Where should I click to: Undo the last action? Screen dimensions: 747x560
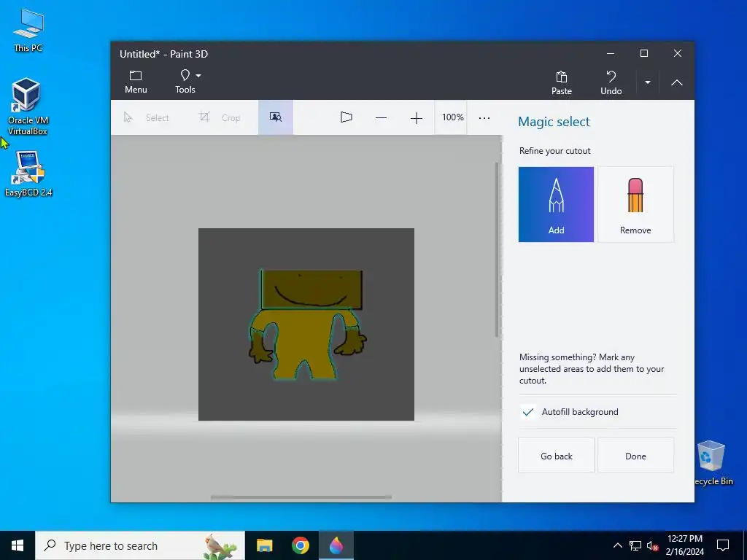[611, 82]
